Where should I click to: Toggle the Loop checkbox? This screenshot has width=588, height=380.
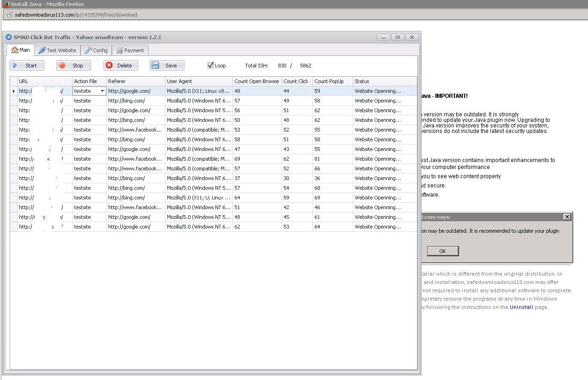coord(211,65)
